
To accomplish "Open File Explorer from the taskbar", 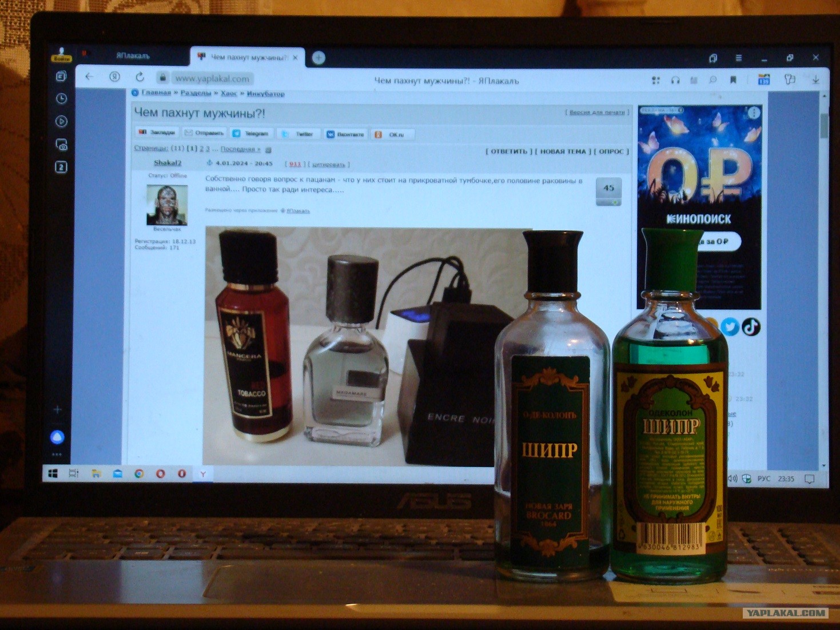I will 95,473.
